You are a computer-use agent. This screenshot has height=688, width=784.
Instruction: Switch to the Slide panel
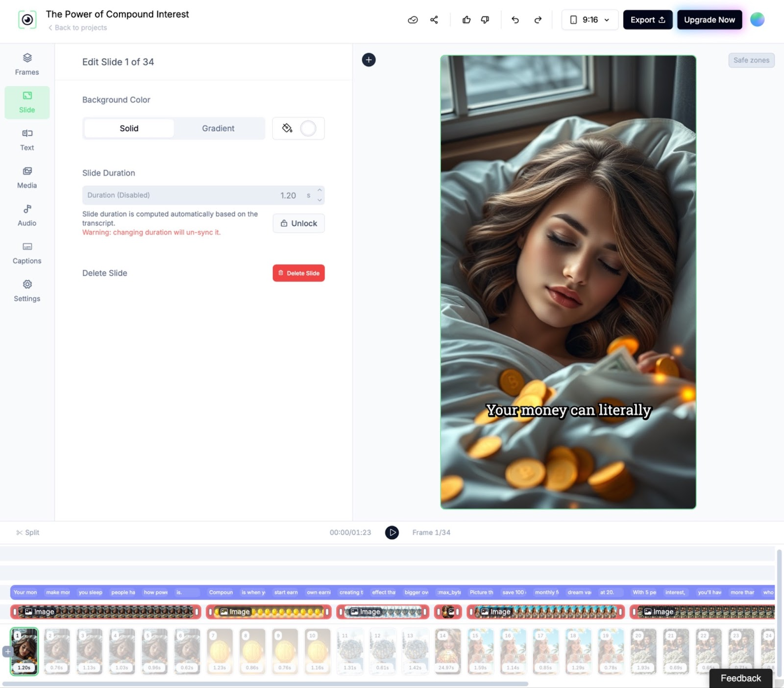27,102
